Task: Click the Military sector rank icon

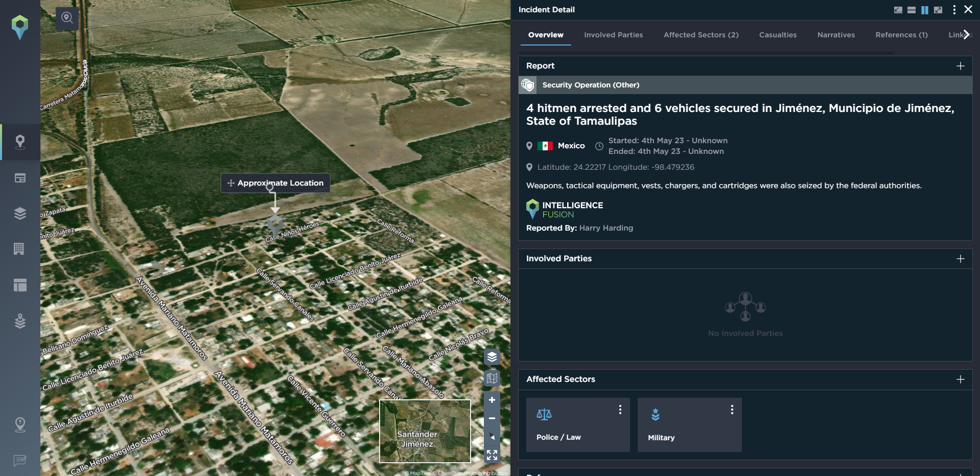Action: tap(656, 414)
